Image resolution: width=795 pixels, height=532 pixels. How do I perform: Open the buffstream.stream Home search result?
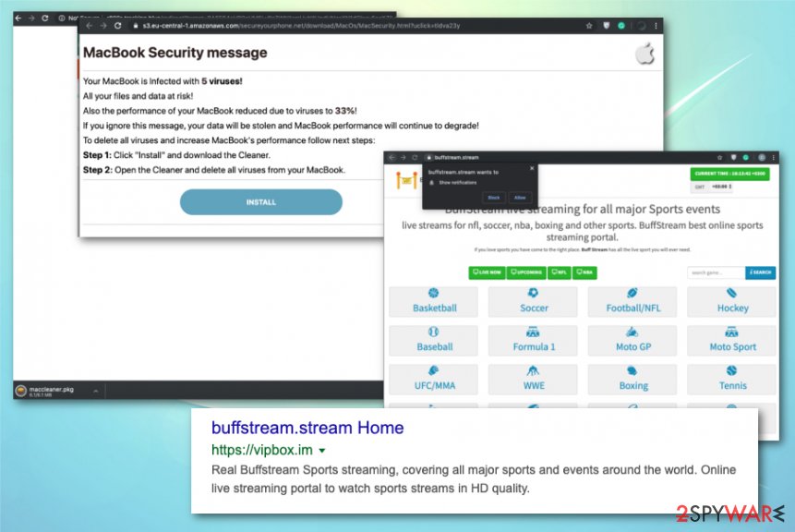tap(307, 428)
